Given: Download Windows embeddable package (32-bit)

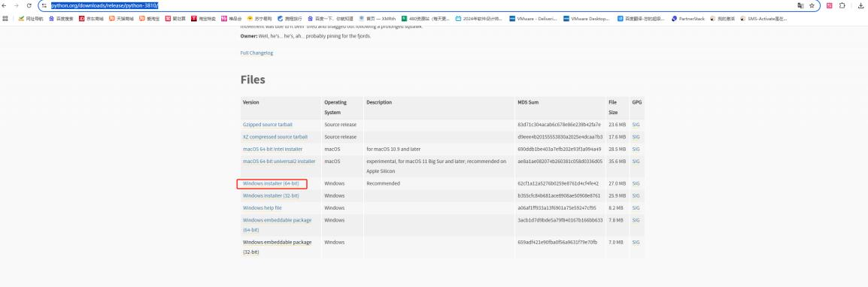Looking at the screenshot, I should (277, 246).
